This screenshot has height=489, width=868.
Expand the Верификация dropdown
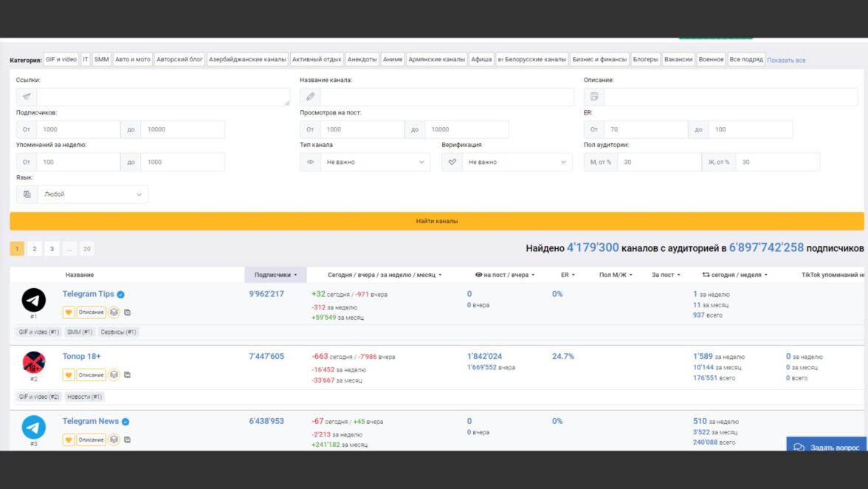507,162
